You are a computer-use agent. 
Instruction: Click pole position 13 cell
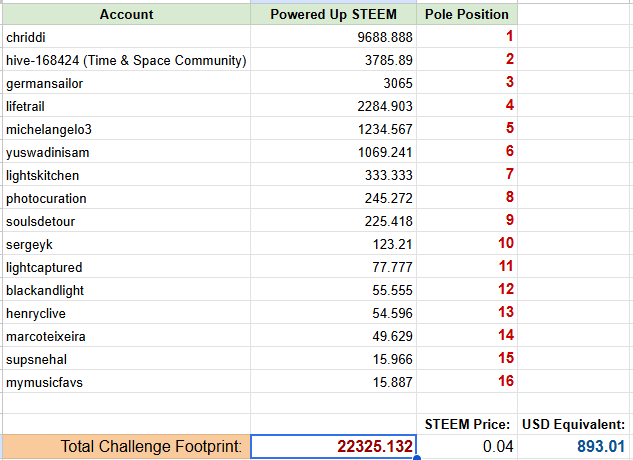[x=467, y=313]
